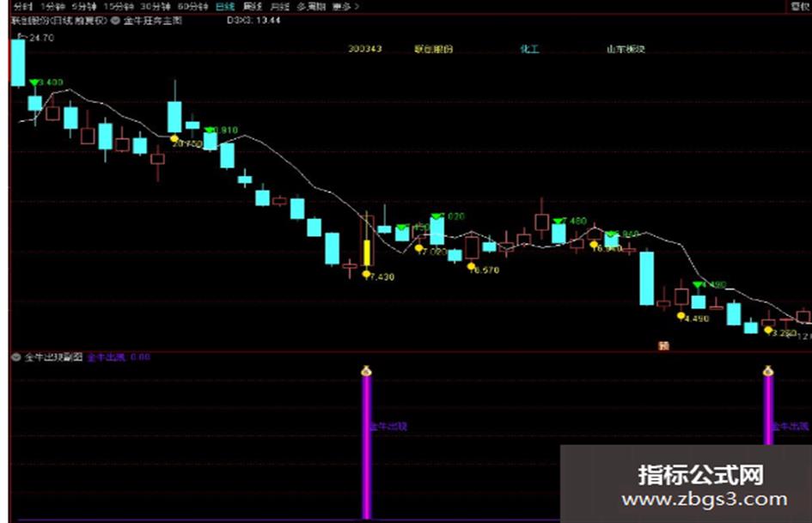The width and height of the screenshot is (812, 523).
Task: Expand the 更多 more periods menu
Action: 345,7
